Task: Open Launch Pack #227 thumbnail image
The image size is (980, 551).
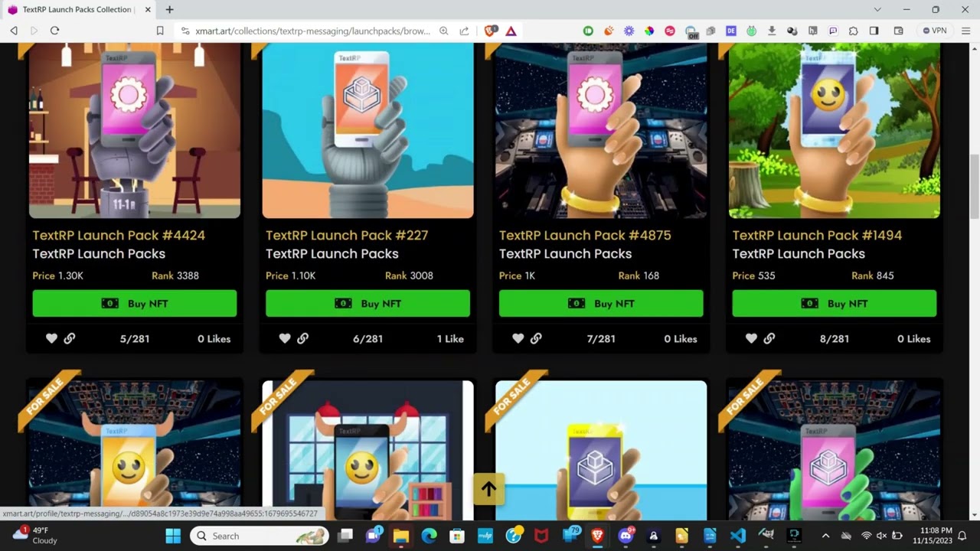Action: [367, 130]
